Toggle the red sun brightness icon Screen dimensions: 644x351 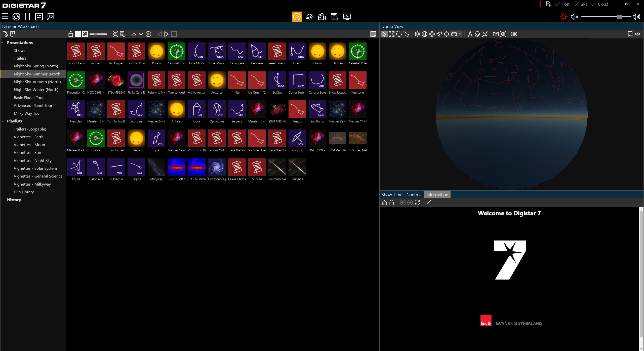564,17
